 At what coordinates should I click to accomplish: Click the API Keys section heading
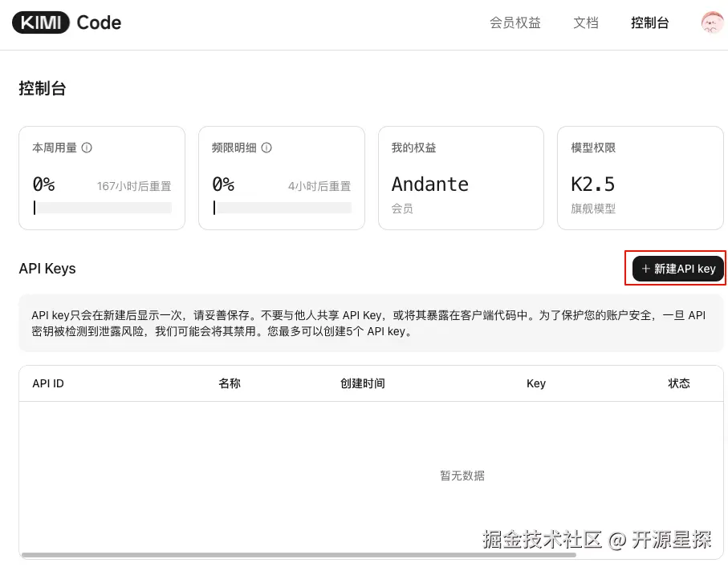(x=47, y=269)
